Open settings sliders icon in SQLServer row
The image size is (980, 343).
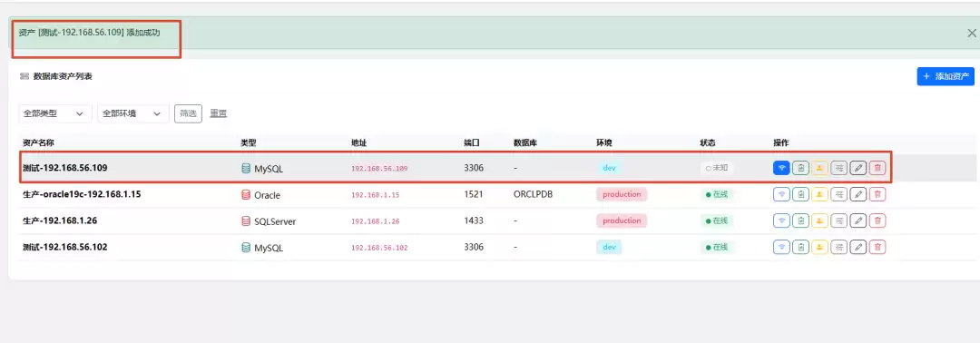(839, 220)
